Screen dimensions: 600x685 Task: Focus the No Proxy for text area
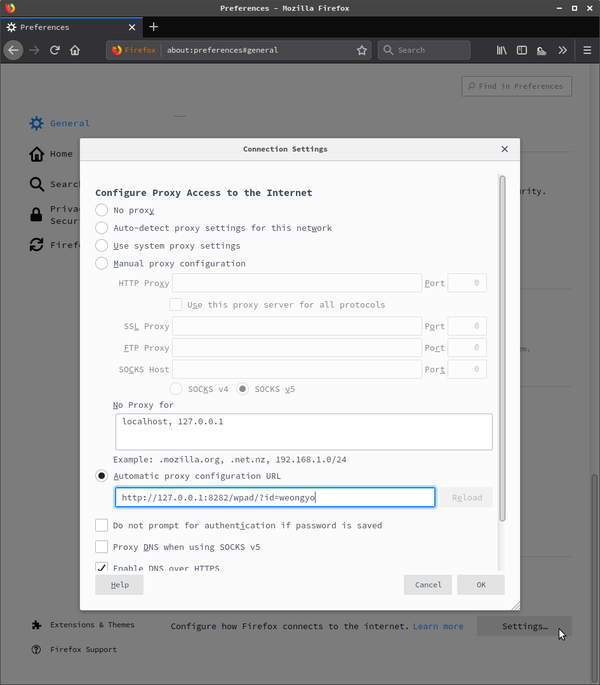304,432
